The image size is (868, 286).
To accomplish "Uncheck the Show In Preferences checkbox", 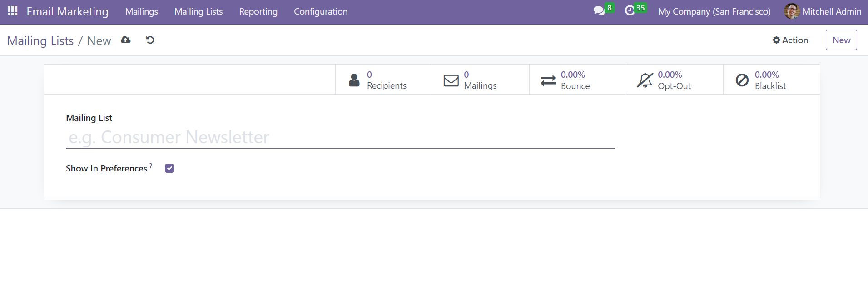I will click(x=169, y=168).
